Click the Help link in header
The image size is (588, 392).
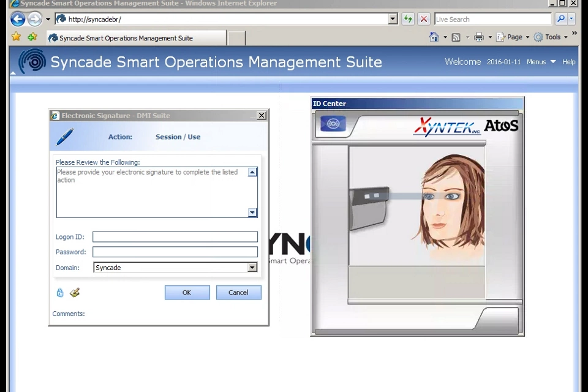pyautogui.click(x=569, y=62)
